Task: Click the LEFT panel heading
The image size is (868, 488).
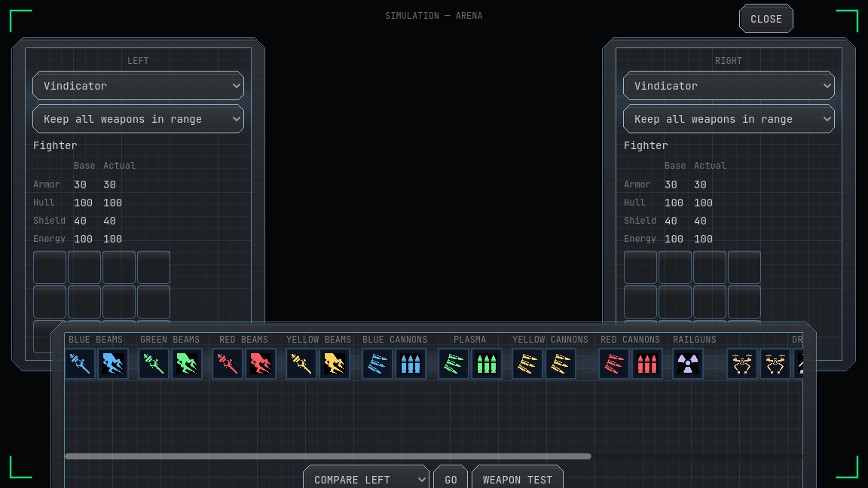Action: 138,61
